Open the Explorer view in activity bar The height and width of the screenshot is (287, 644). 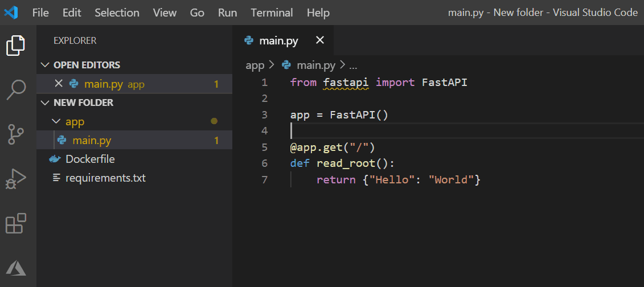click(15, 46)
